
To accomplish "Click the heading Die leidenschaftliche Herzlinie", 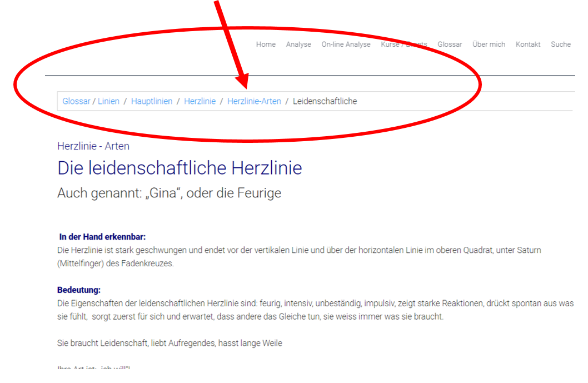I will pyautogui.click(x=180, y=168).
